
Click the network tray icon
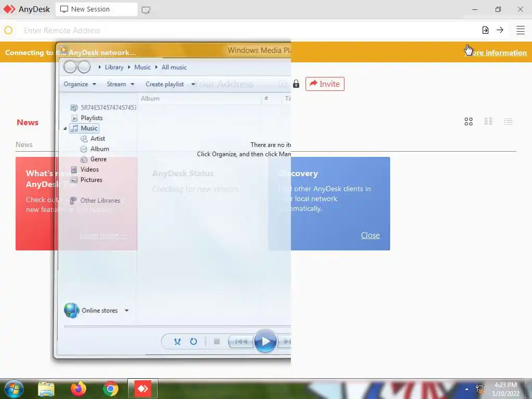coord(480,389)
